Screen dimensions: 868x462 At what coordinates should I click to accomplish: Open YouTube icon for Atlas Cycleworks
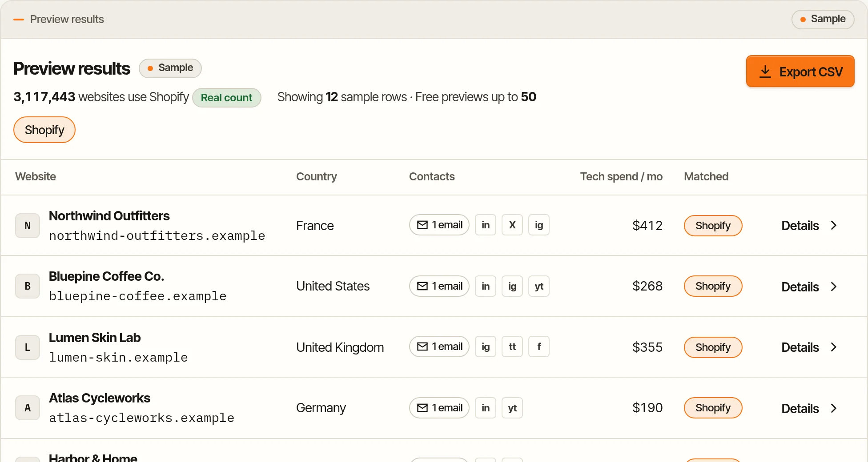point(512,408)
